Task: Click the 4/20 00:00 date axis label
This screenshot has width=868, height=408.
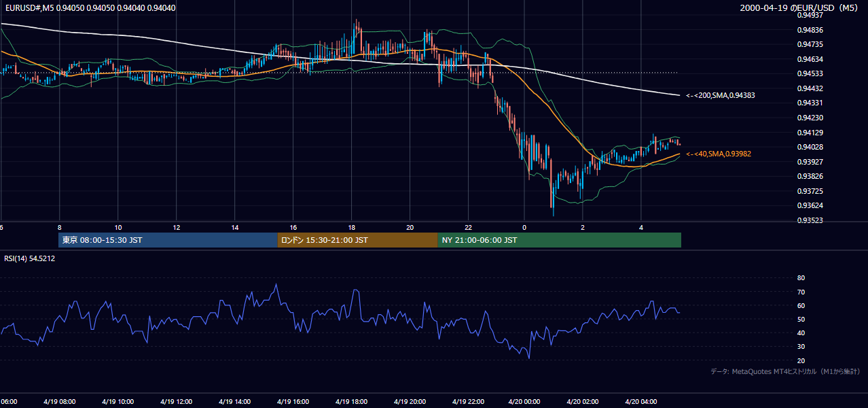Action: click(524, 402)
